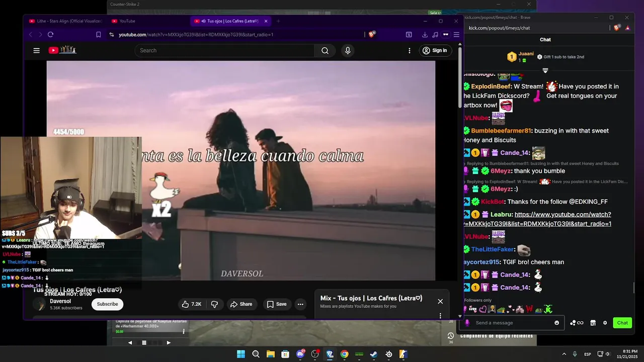This screenshot has width=644, height=362.
Task: Open Steam from the taskbar
Action: [x=374, y=354]
